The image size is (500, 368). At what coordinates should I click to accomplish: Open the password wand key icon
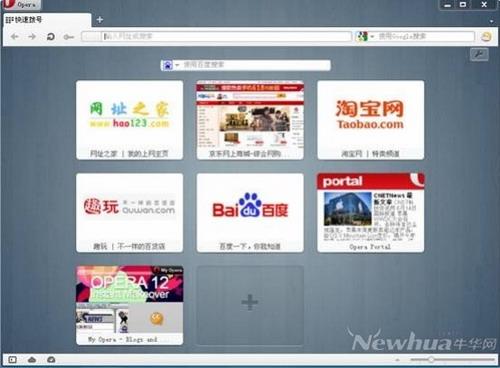pos(69,37)
